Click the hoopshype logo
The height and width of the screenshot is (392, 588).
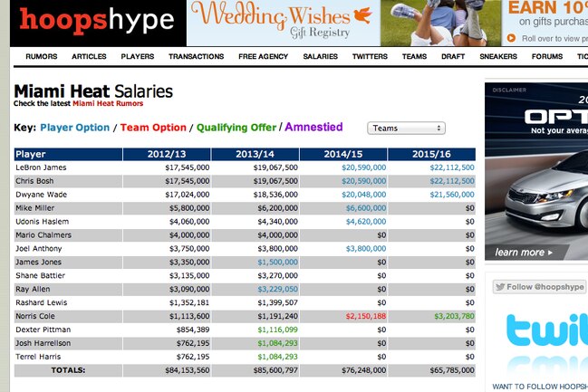(x=97, y=21)
